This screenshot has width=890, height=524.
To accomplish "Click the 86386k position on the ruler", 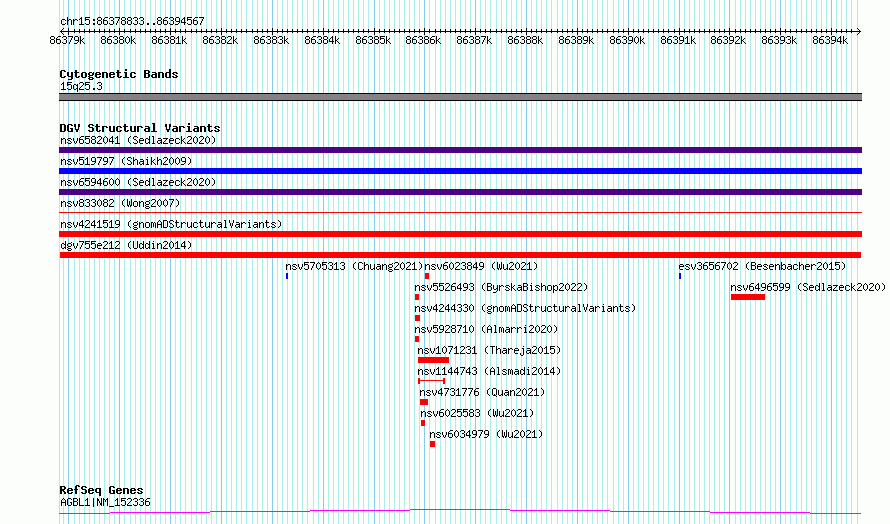I will pyautogui.click(x=423, y=40).
